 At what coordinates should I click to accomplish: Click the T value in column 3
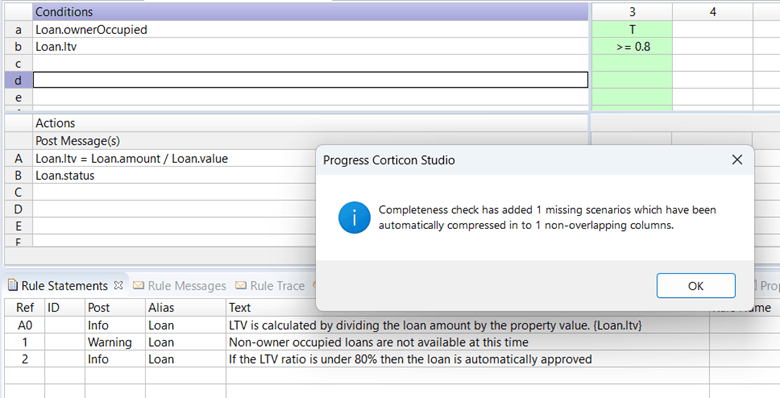(632, 29)
